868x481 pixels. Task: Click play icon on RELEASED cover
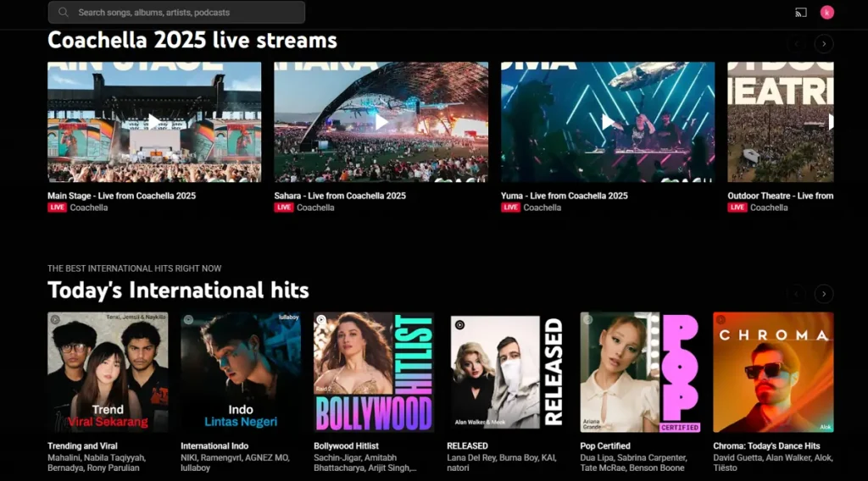coord(459,325)
